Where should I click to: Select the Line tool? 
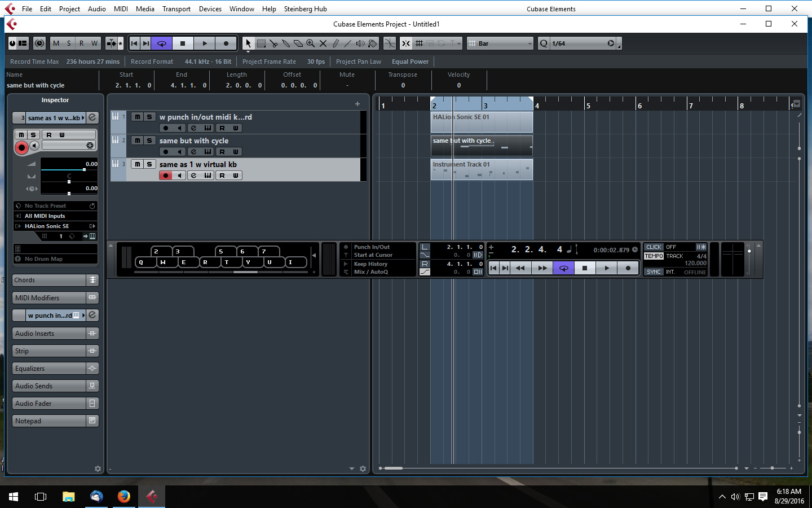pyautogui.click(x=348, y=43)
